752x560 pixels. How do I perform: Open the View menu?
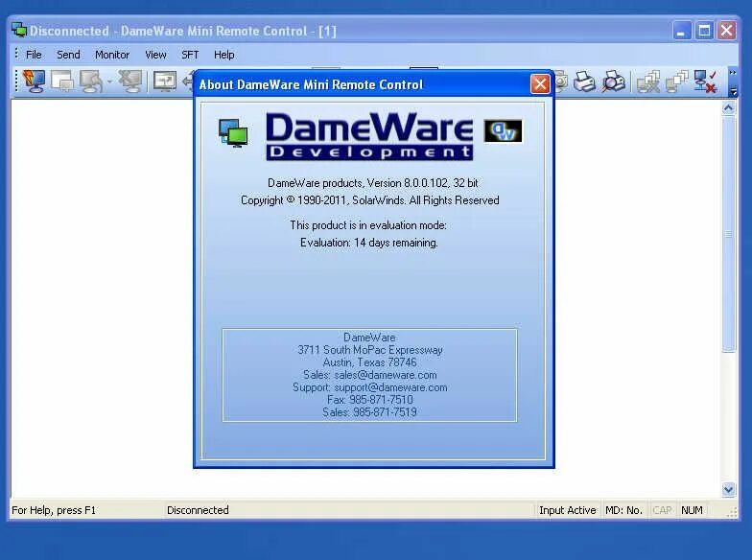tap(155, 55)
